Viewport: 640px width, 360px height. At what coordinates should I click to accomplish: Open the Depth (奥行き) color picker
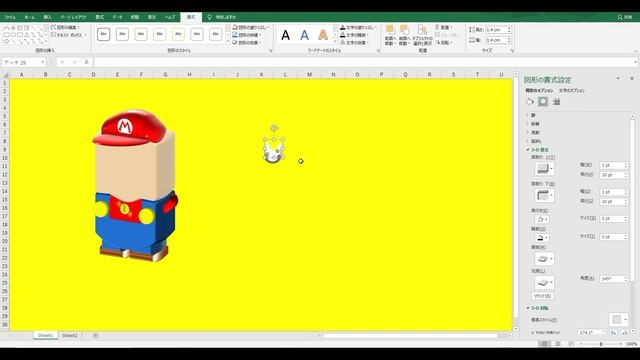click(x=542, y=219)
